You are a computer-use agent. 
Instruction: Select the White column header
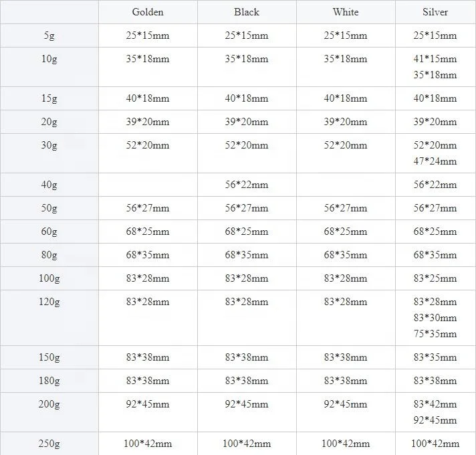point(345,12)
